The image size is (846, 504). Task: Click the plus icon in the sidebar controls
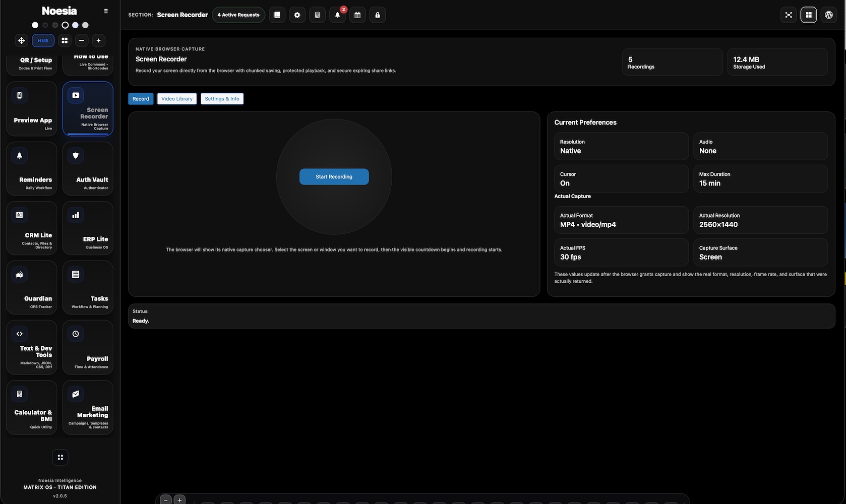[x=99, y=40]
